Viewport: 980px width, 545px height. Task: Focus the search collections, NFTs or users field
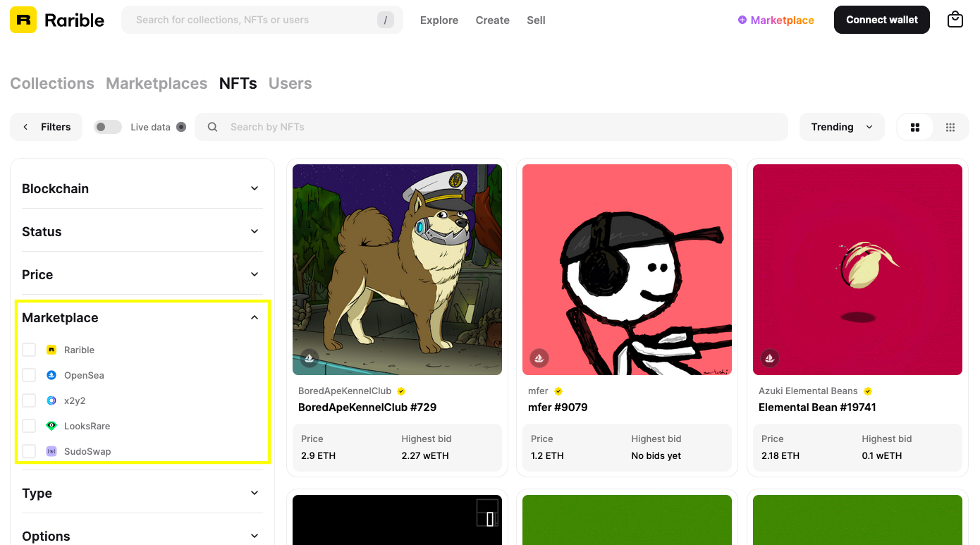tap(262, 20)
